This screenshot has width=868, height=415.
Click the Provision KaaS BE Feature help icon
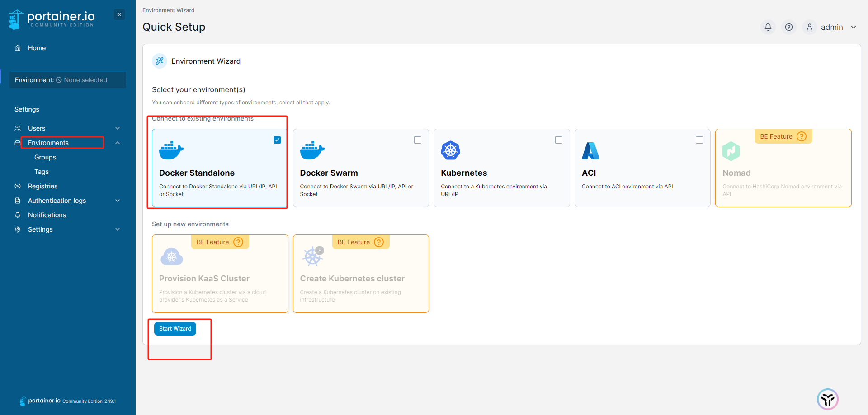[x=238, y=242]
